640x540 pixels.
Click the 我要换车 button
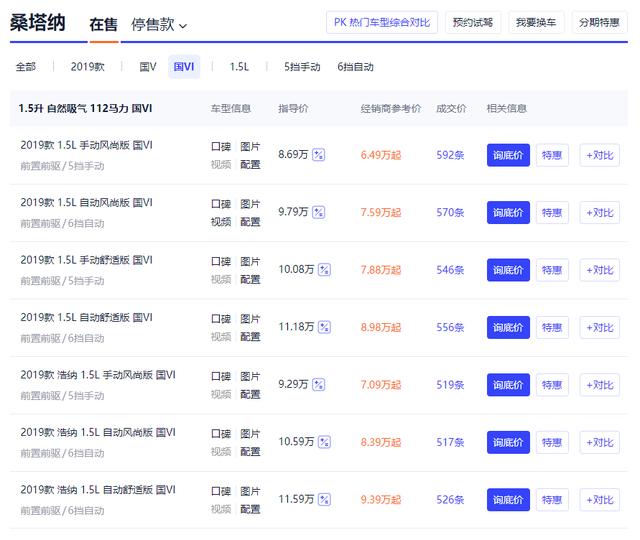(536, 22)
